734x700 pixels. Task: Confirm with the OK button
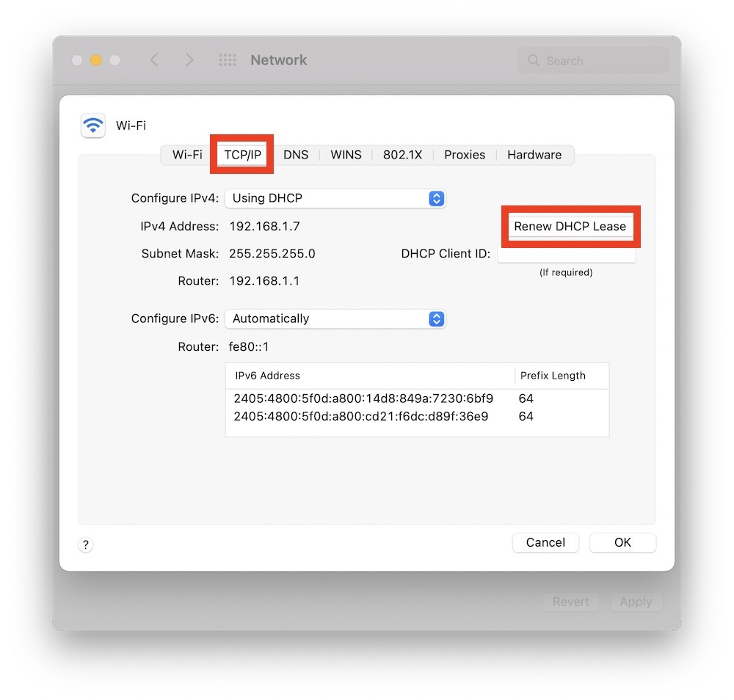[622, 542]
